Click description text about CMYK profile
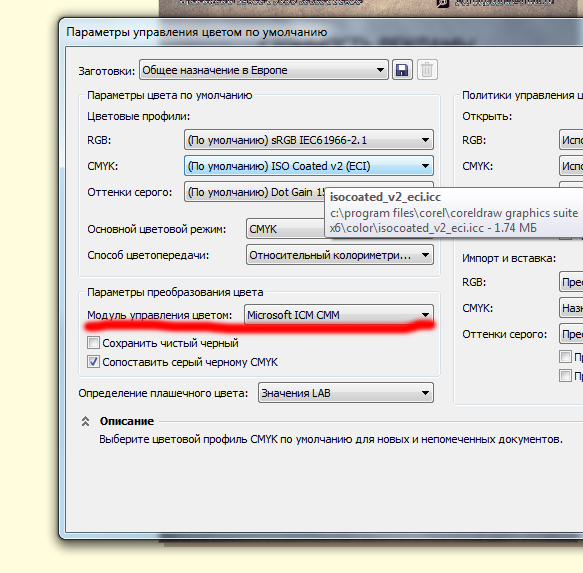The width and height of the screenshot is (583, 573). click(331, 440)
